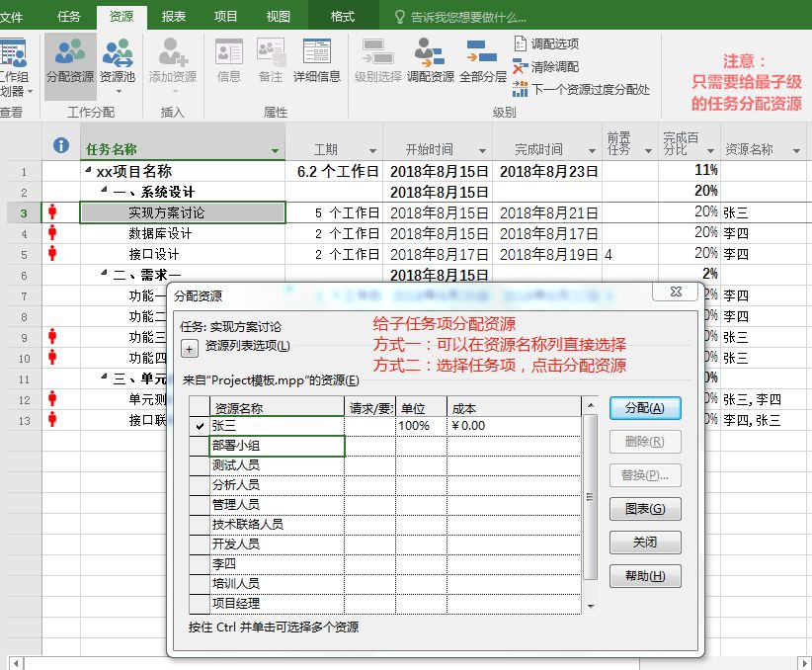Switch to the 任务 ribbon tab
Image resolution: width=812 pixels, height=670 pixels.
coord(69,17)
